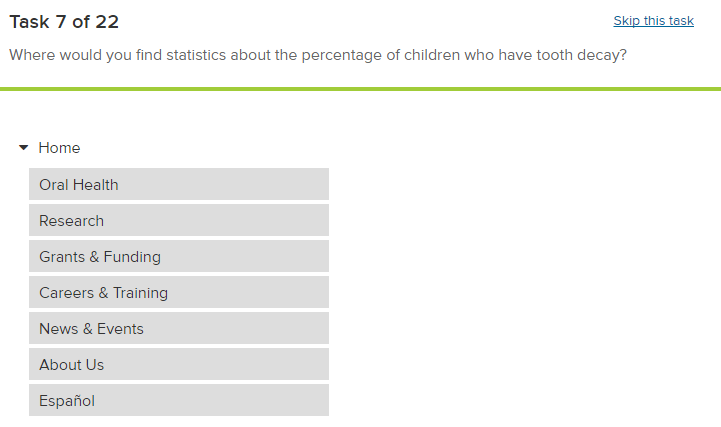Click the green divider line
Viewport: 721px width, 427px height.
[x=360, y=89]
